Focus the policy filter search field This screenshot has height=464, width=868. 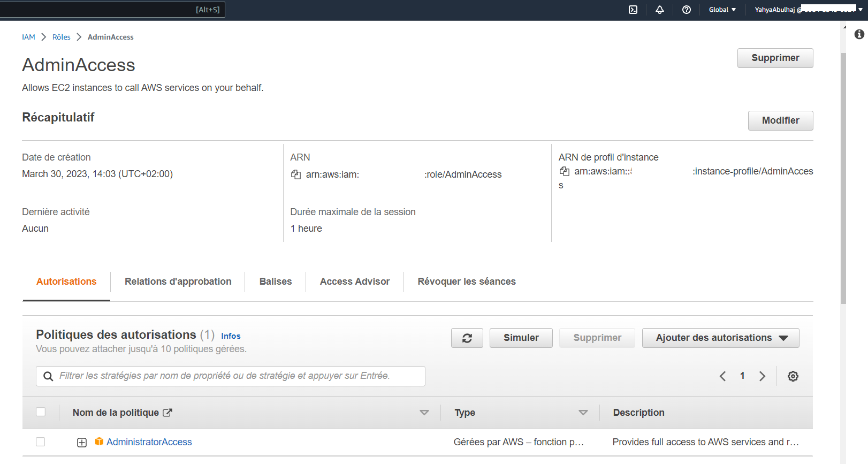tap(231, 376)
